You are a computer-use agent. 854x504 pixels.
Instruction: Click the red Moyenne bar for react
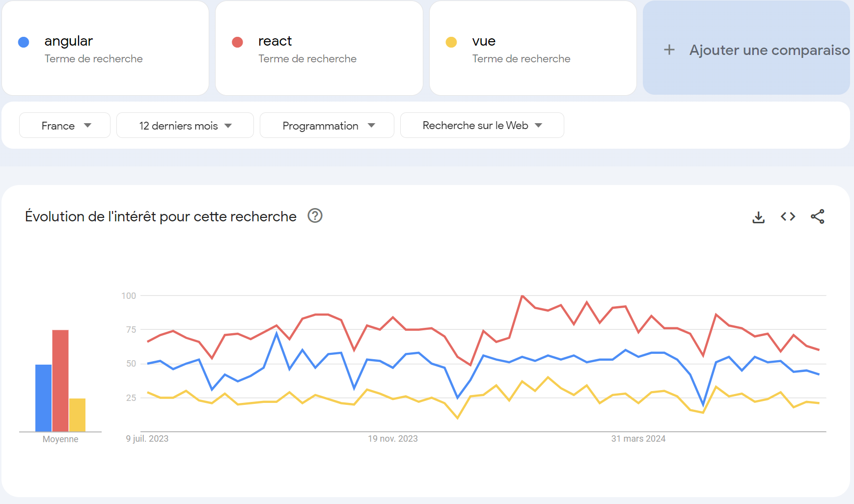60,380
